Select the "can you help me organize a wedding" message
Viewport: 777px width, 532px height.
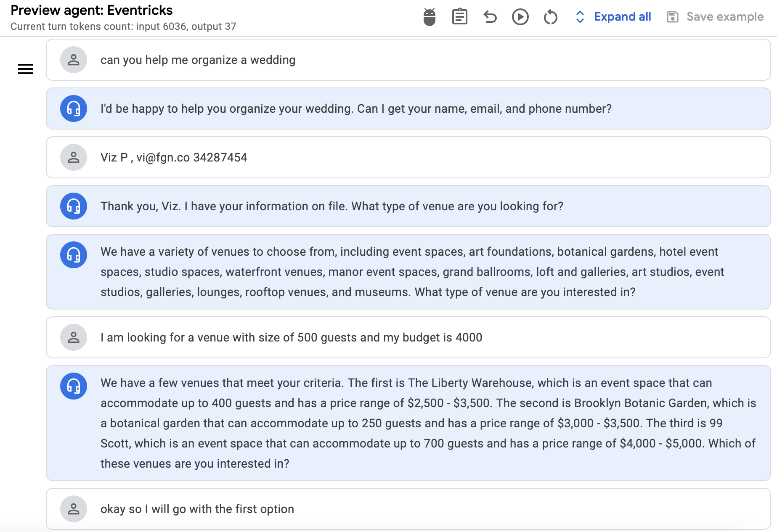pos(408,60)
